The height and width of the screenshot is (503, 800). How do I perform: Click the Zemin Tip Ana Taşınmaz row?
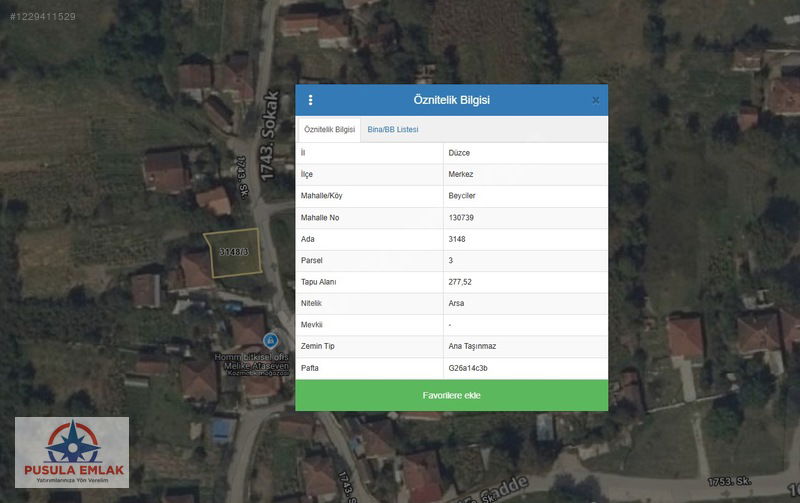tap(452, 346)
